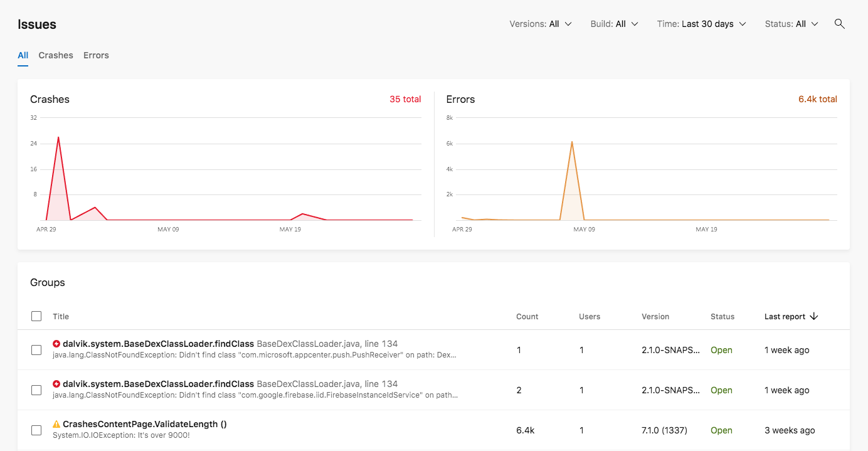Click the sort arrow next to Last report

coord(813,316)
